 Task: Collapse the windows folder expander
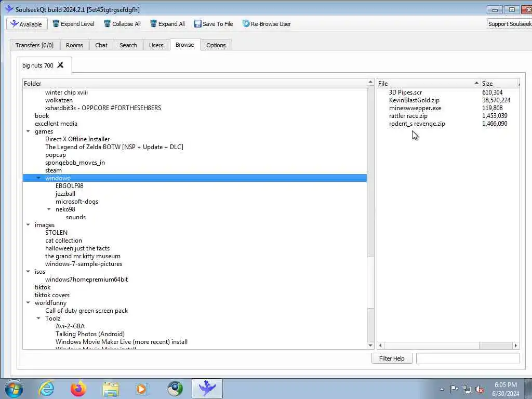point(38,178)
